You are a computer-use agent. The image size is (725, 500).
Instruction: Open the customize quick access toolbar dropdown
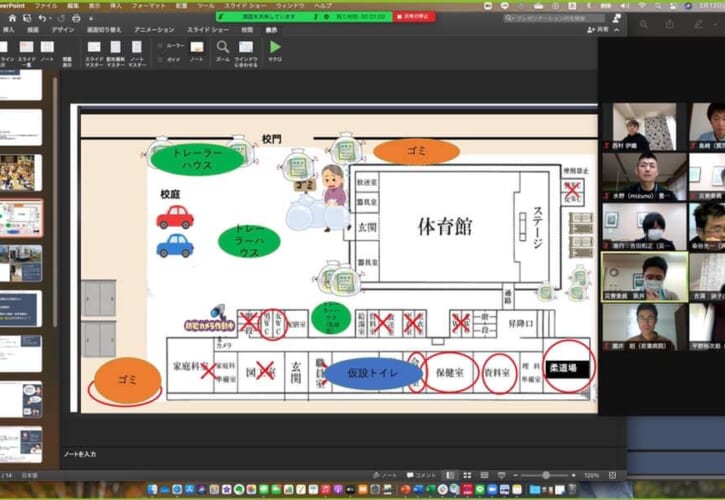click(91, 19)
